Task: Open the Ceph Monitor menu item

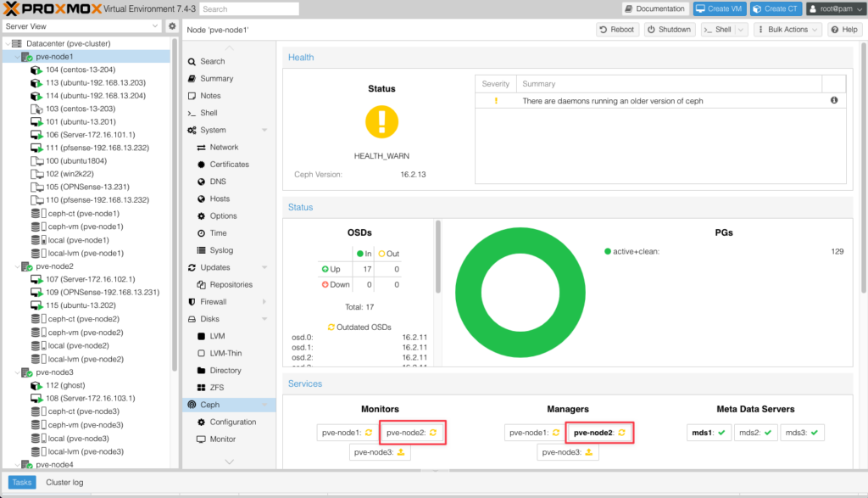Action: coord(223,439)
